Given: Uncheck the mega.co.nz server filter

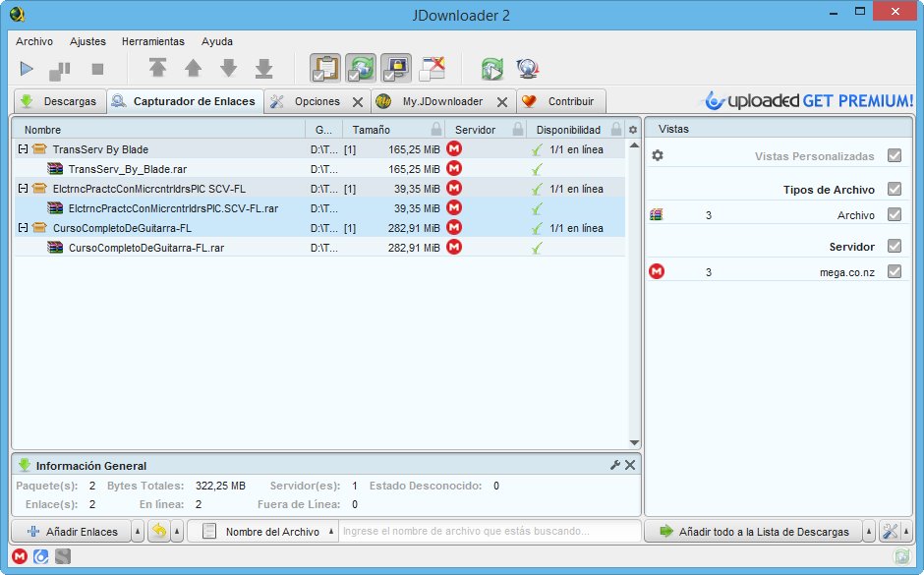Looking at the screenshot, I should point(894,271).
